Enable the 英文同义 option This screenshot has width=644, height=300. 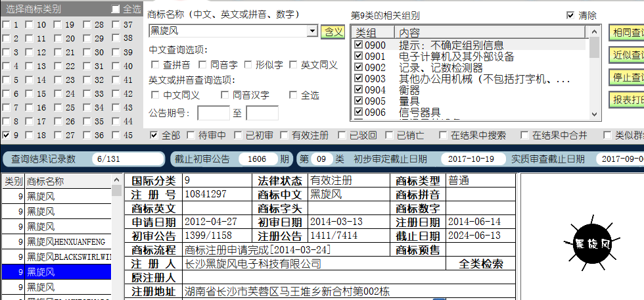point(293,65)
